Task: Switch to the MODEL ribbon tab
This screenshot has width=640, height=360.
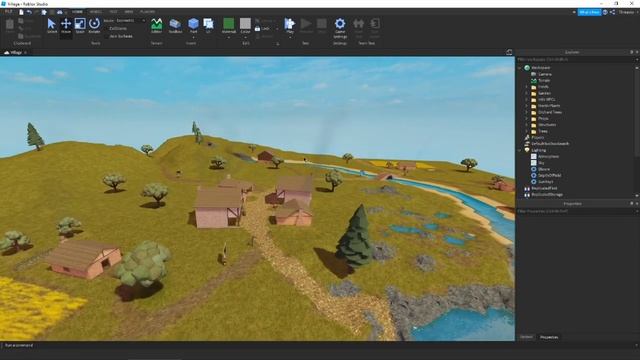Action: coord(96,12)
